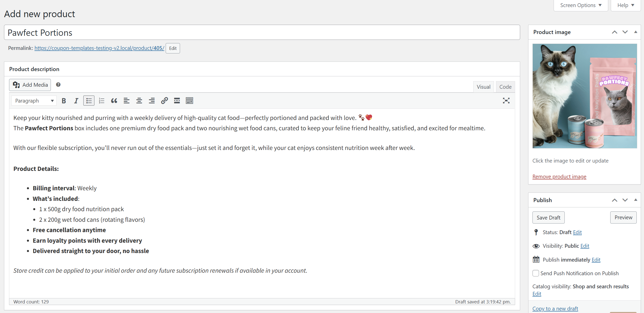Insert or edit a link
644x313 pixels.
[164, 101]
